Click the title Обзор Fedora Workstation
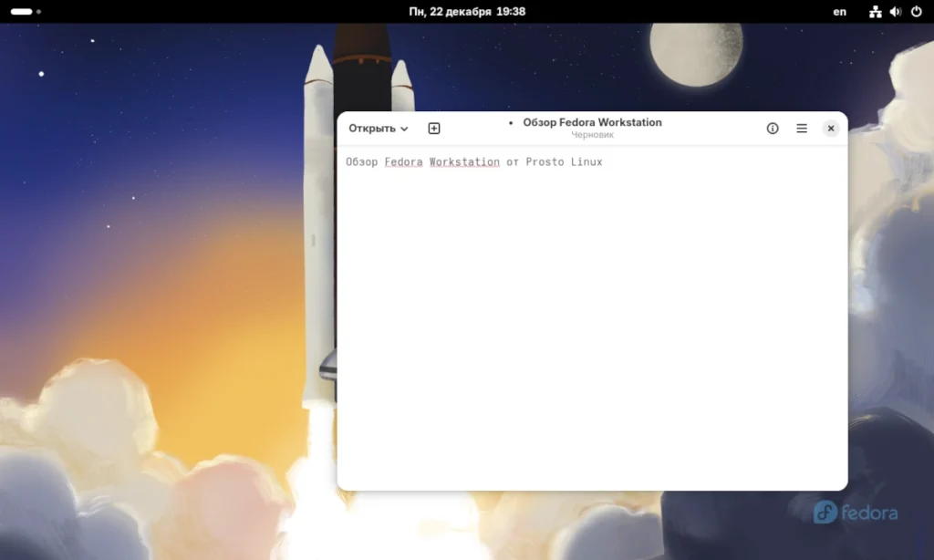This screenshot has height=560, width=934. click(592, 122)
